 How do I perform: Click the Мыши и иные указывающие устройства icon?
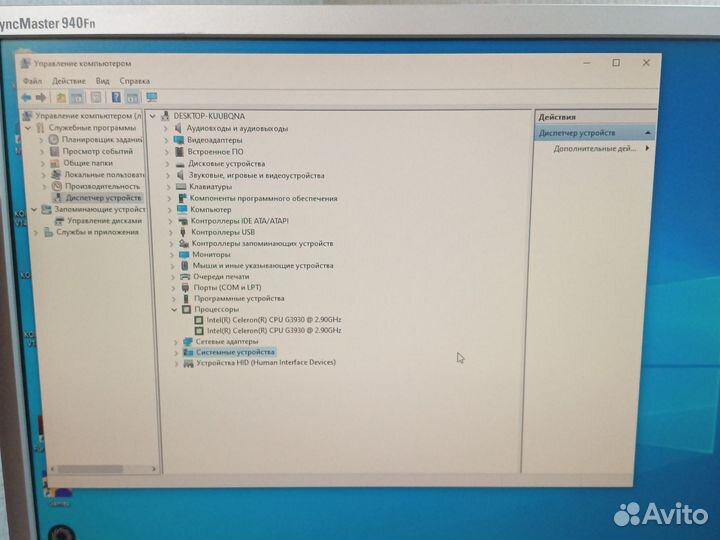[185, 265]
